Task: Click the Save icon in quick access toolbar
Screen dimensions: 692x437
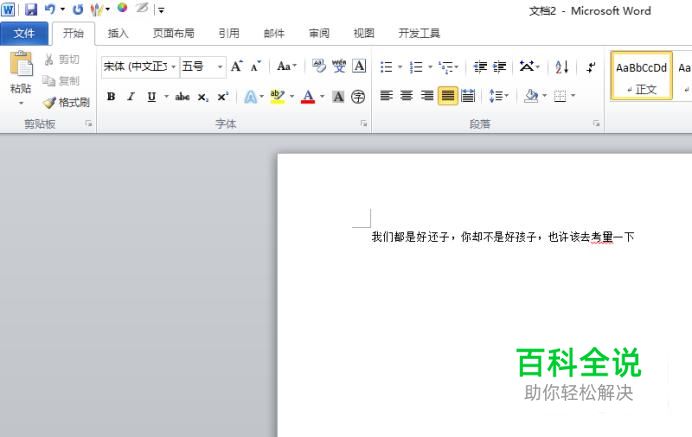Action: (31, 9)
